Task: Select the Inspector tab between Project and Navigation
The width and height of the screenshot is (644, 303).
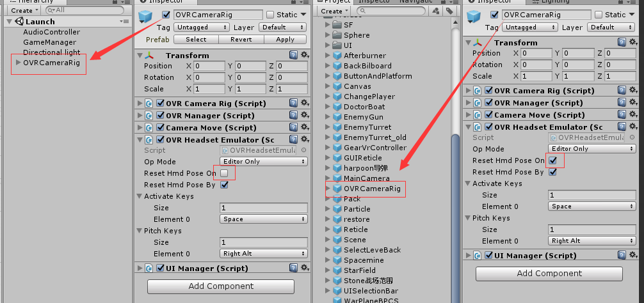Action: click(374, 2)
